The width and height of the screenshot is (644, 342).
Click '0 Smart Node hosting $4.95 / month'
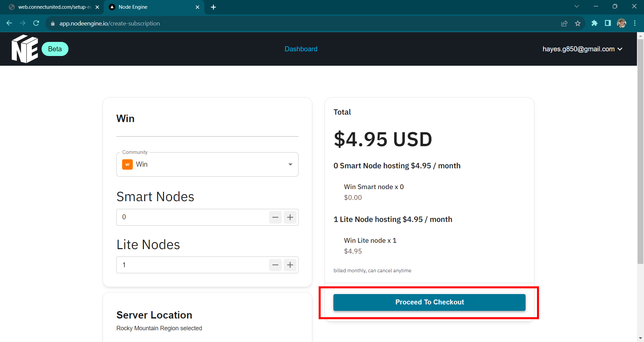tap(397, 166)
